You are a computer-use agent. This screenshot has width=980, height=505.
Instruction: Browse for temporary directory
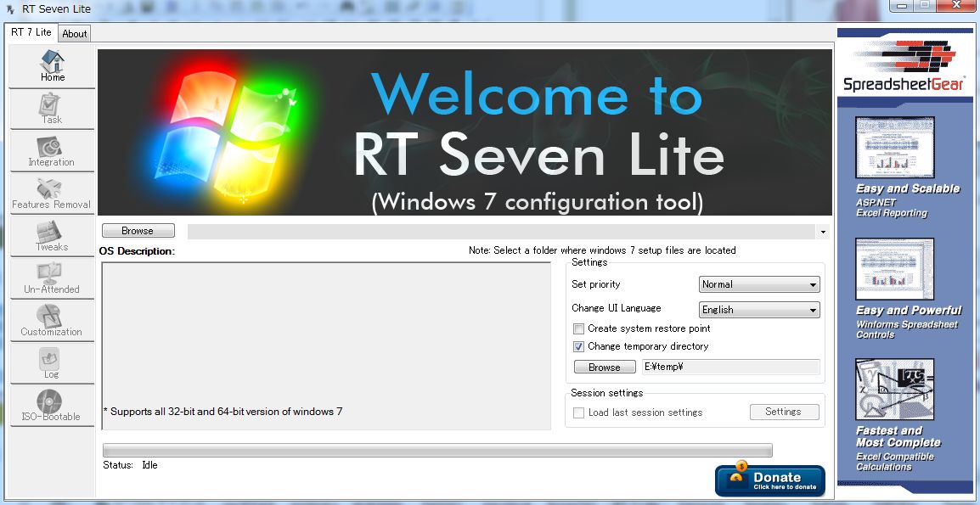coord(605,367)
